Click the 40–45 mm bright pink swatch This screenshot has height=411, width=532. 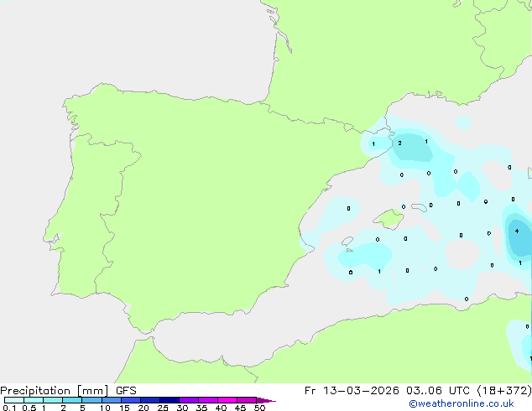[x=227, y=400]
